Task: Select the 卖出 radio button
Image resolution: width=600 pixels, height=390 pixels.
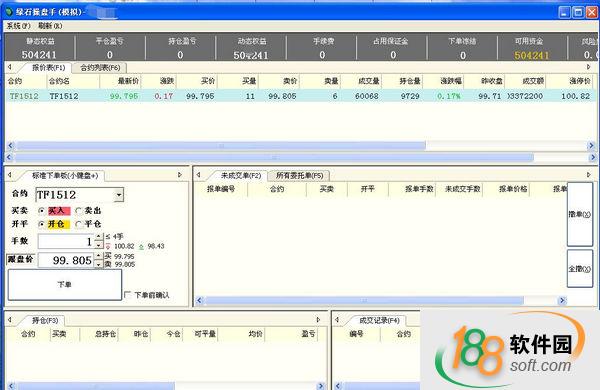Action: 88,211
